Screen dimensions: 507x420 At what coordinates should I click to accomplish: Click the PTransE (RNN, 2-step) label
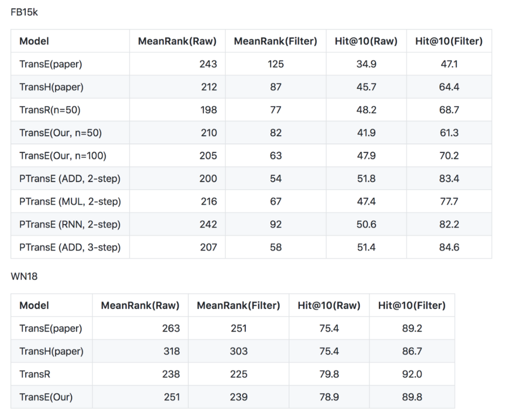(69, 225)
